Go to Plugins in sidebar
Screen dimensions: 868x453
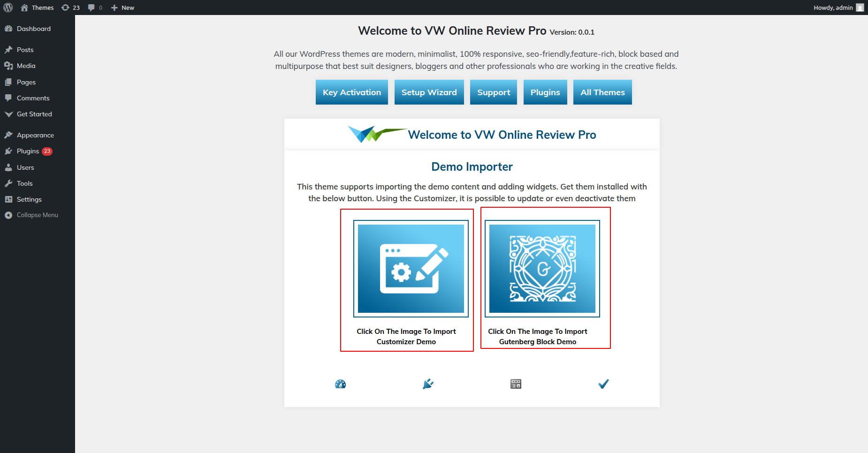28,151
